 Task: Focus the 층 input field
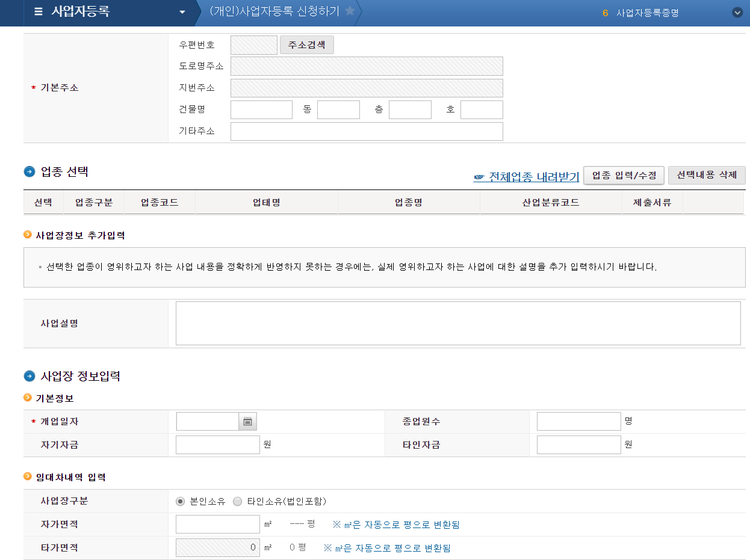(410, 109)
